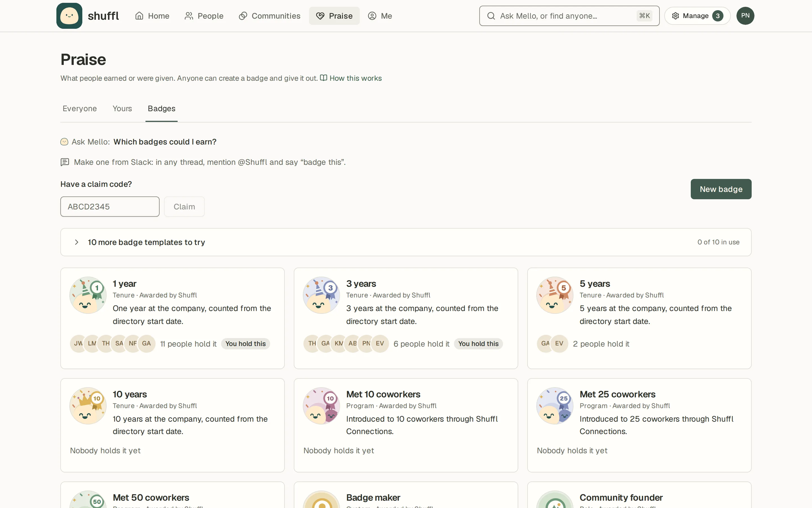812x508 pixels.
Task: Open the Manage button
Action: point(697,16)
